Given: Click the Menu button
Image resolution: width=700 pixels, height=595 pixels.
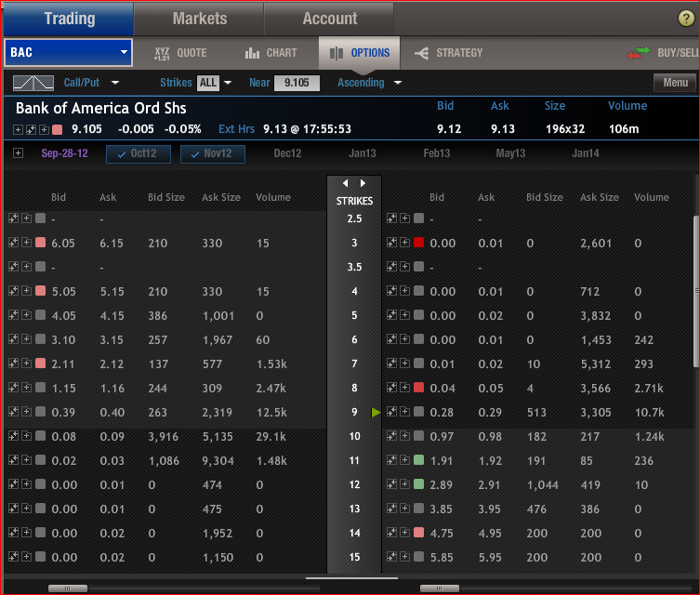Looking at the screenshot, I should 675,83.
